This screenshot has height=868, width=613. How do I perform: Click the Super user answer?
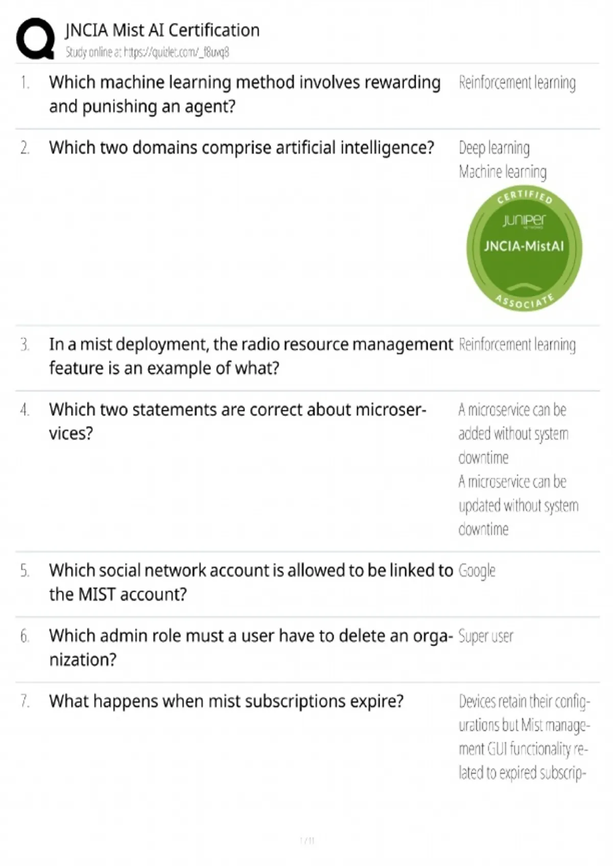486,636
